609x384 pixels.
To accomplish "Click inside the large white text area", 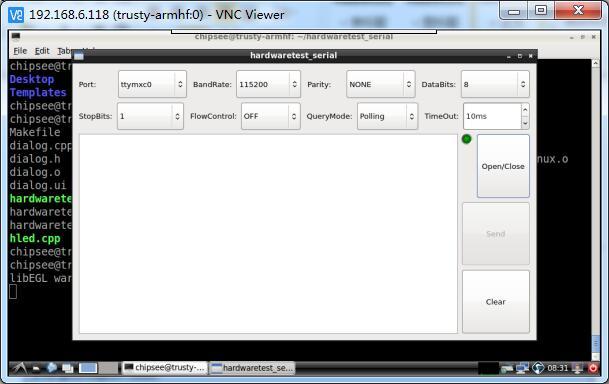I will click(268, 234).
